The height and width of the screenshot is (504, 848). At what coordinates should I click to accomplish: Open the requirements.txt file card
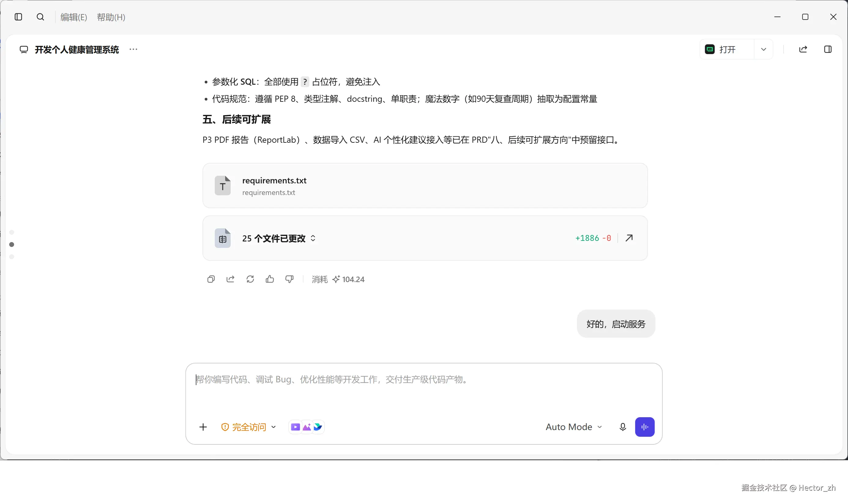click(425, 186)
